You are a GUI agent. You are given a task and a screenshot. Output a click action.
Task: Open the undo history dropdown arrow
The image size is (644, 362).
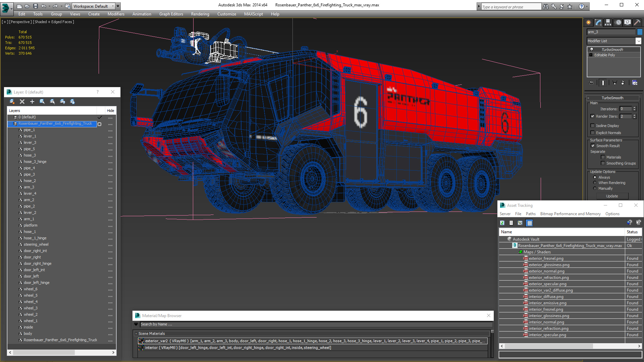pyautogui.click(x=49, y=6)
